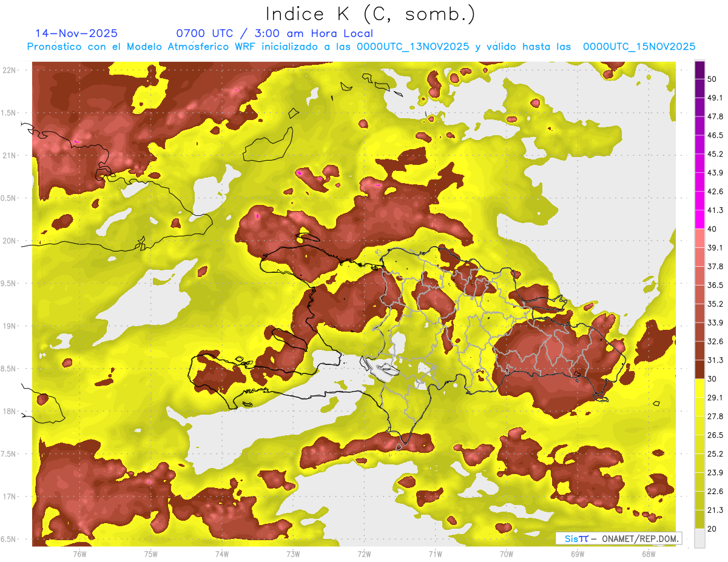728x562 pixels.
Task: Click the '17N' latitude label
Action: (10, 497)
